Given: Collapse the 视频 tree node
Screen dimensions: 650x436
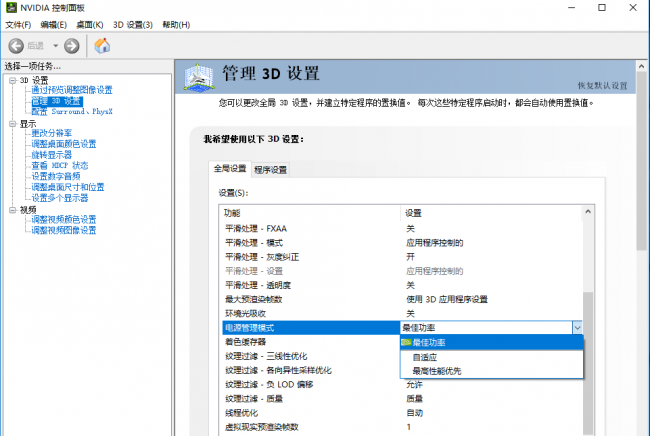Looking at the screenshot, I should point(13,210).
